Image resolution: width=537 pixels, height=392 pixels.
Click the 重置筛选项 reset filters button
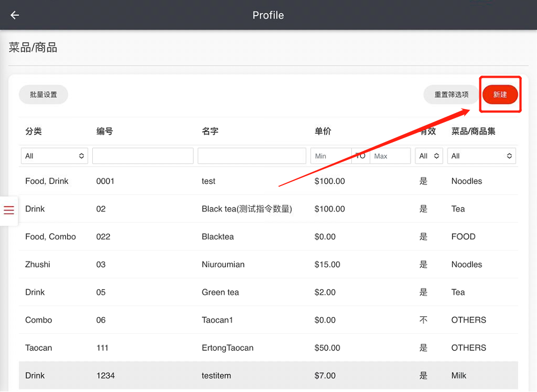[451, 95]
